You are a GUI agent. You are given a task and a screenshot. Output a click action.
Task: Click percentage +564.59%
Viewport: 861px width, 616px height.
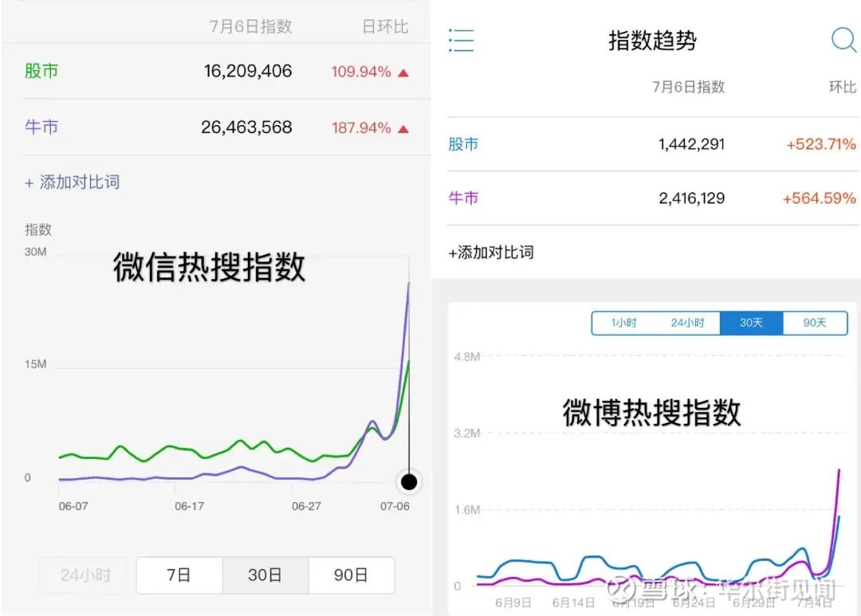click(820, 198)
